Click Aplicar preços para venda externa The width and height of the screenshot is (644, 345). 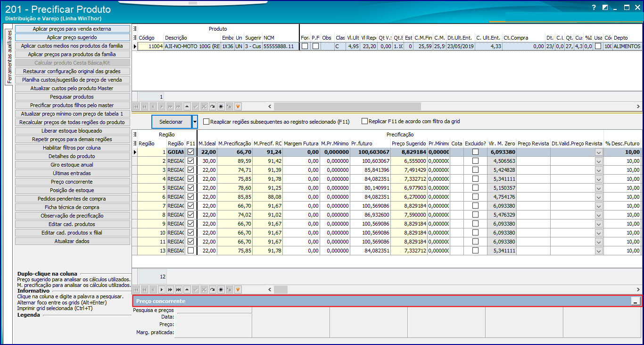73,29
